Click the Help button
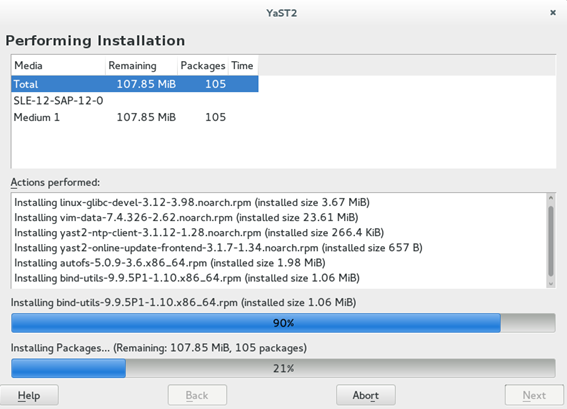This screenshot has height=409, width=567. click(x=29, y=395)
